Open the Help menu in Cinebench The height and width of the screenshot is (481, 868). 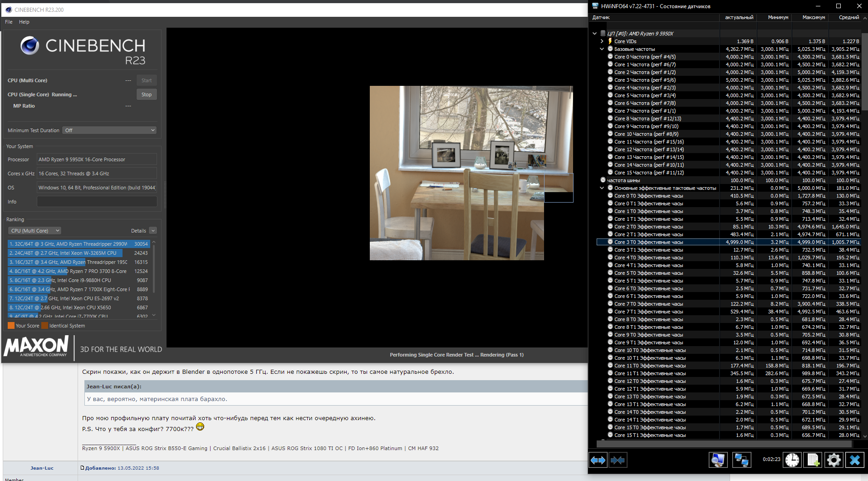click(24, 22)
